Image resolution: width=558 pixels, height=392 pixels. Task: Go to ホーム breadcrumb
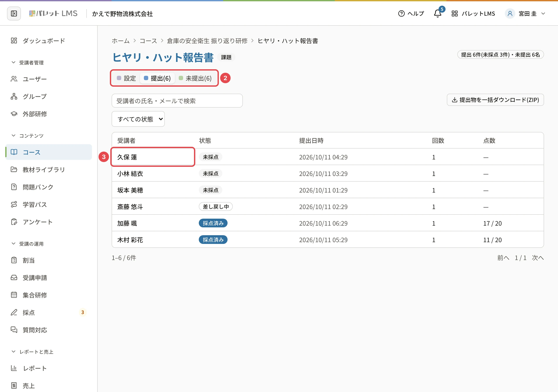click(x=121, y=41)
